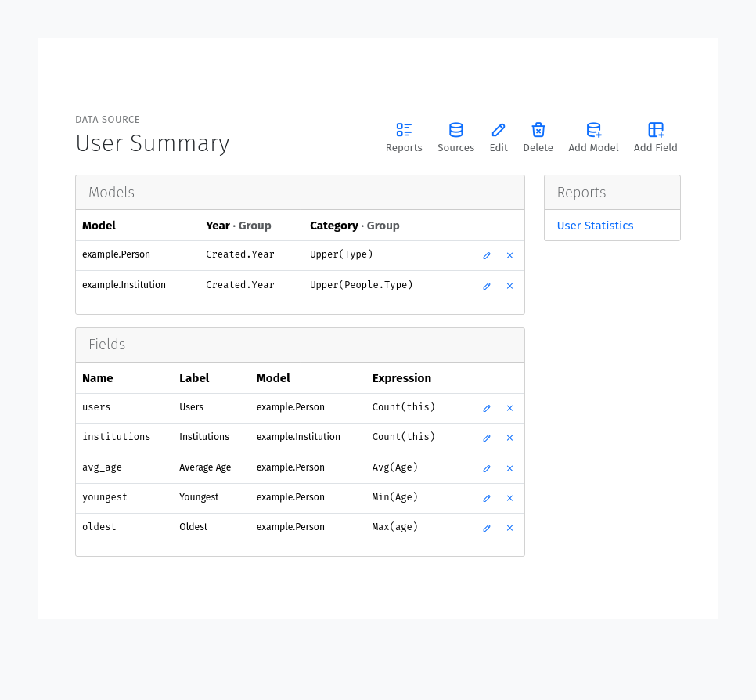
Task: Select the avg_age field name
Action: (102, 467)
